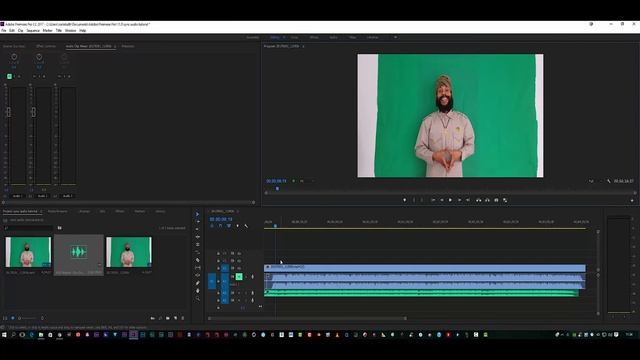Go to Out point in Program monitor
Viewport: 640px width, 360px height.
(468, 200)
